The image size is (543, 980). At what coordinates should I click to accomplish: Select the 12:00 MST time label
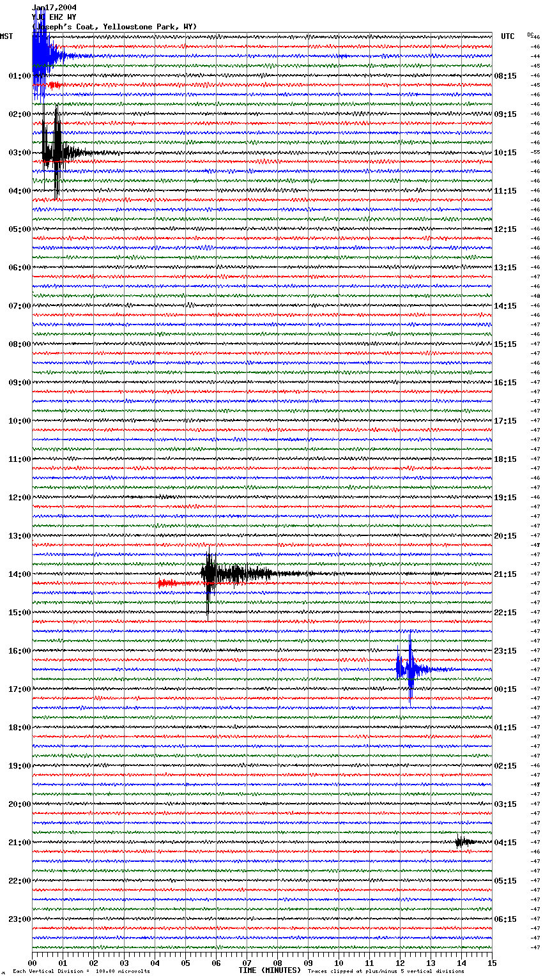click(x=20, y=498)
